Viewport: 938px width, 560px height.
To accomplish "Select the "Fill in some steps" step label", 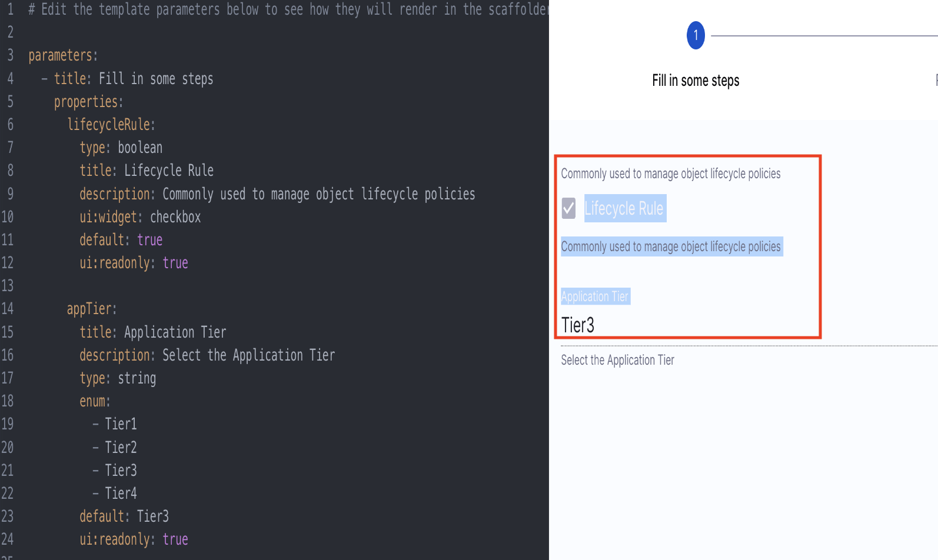I will [x=696, y=81].
